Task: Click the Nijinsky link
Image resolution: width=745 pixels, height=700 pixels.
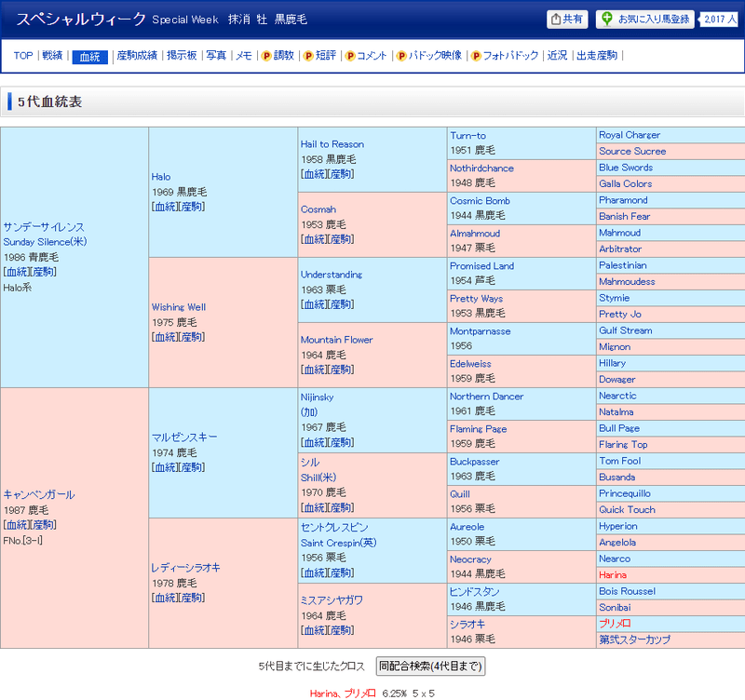Action: (317, 397)
